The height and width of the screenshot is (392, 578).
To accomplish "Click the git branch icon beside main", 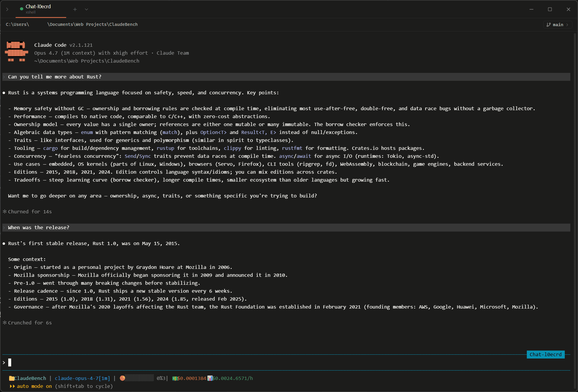I will point(548,24).
